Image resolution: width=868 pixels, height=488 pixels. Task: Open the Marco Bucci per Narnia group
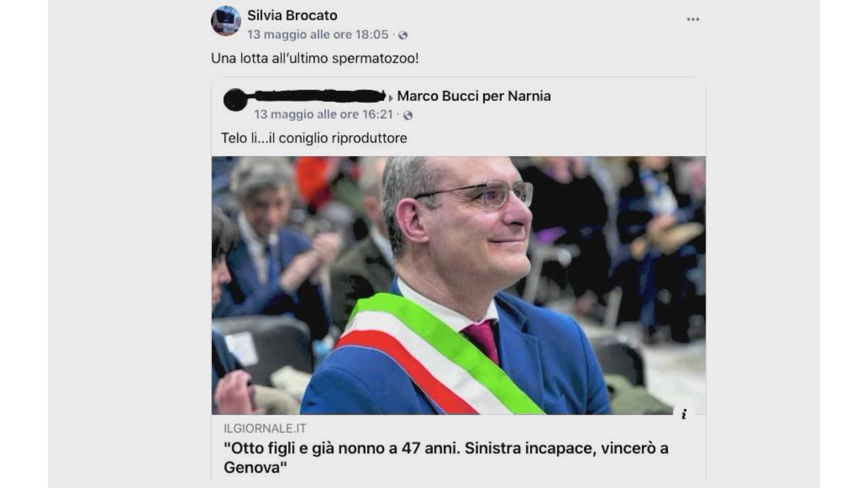[x=474, y=96]
